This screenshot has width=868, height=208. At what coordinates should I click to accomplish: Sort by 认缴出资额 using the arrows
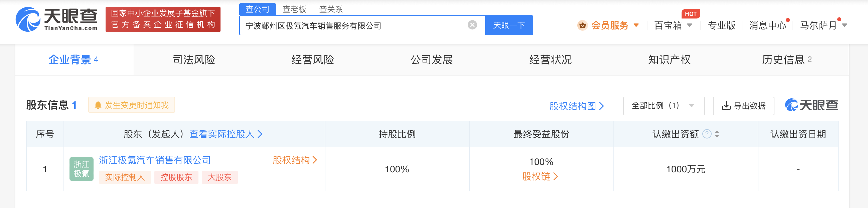tap(717, 134)
